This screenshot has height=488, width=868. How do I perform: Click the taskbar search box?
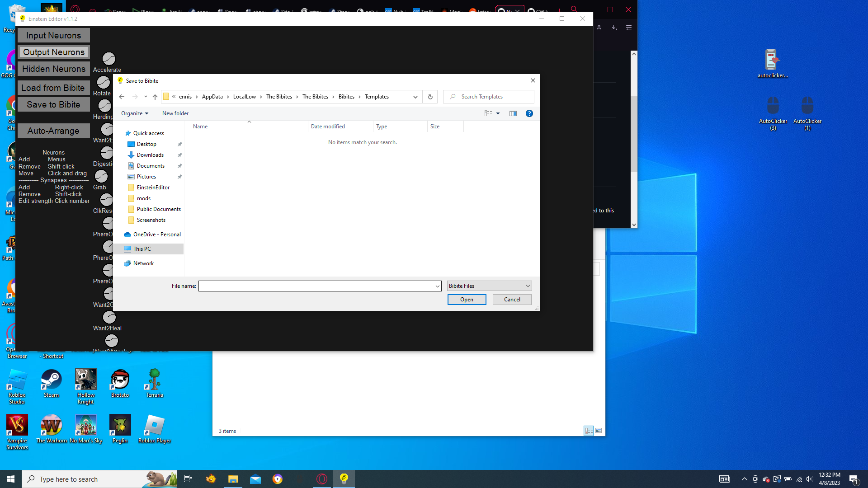point(99,479)
